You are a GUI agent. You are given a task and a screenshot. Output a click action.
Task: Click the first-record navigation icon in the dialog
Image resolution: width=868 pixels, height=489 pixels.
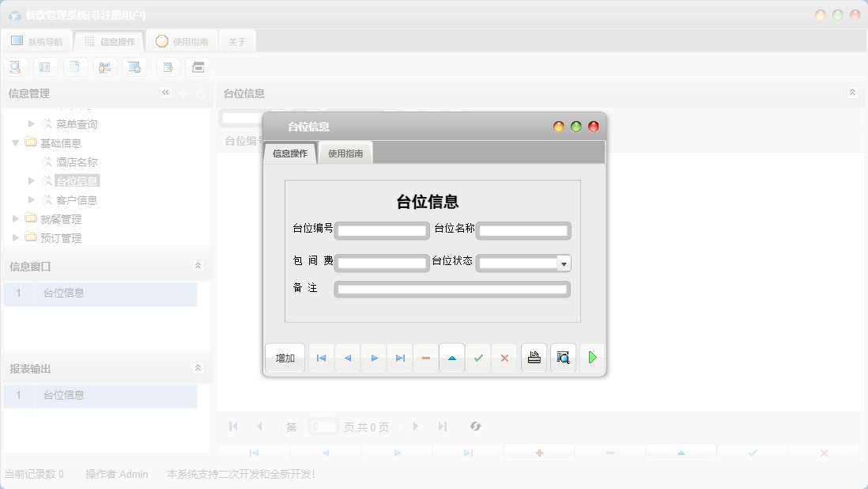[x=321, y=358]
